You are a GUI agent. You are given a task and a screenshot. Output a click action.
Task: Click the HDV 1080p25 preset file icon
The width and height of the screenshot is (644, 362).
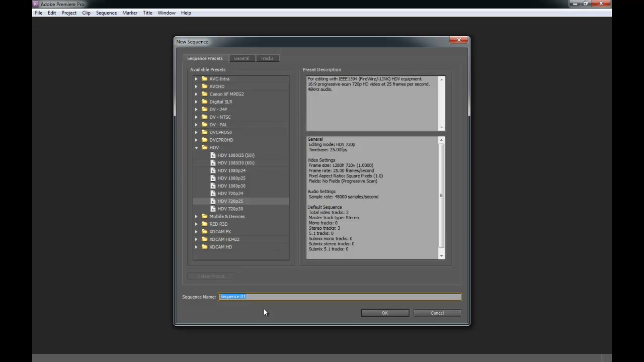(213, 178)
